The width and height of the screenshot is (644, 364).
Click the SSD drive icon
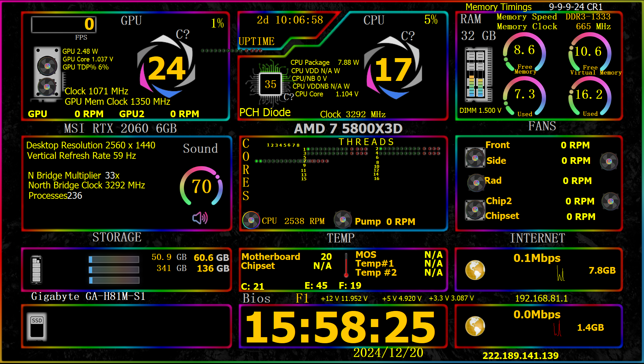click(37, 327)
